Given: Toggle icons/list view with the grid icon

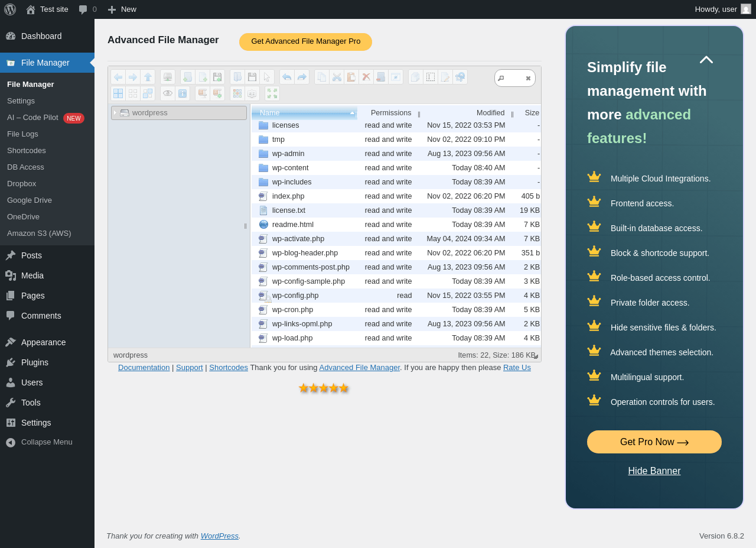Looking at the screenshot, I should point(237,93).
